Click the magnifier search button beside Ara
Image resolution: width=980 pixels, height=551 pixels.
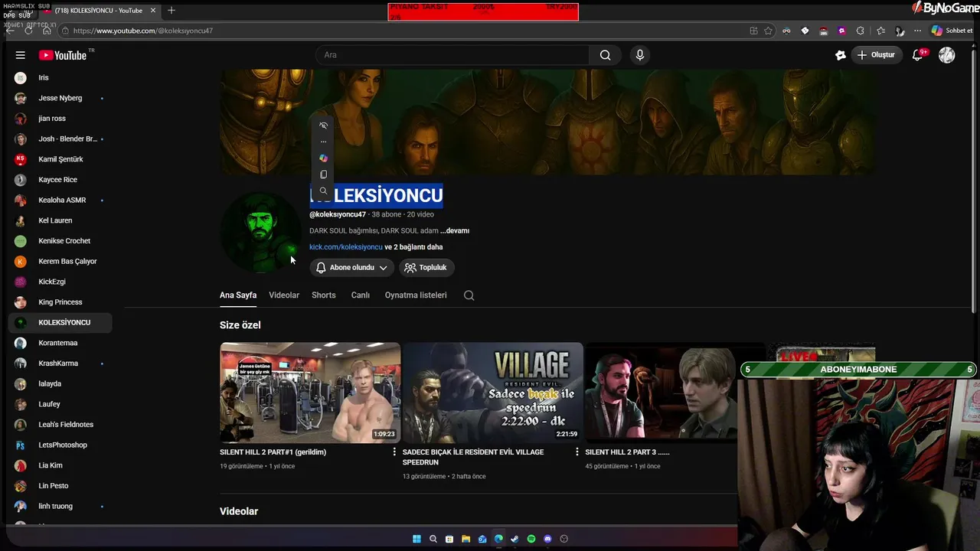pyautogui.click(x=605, y=55)
